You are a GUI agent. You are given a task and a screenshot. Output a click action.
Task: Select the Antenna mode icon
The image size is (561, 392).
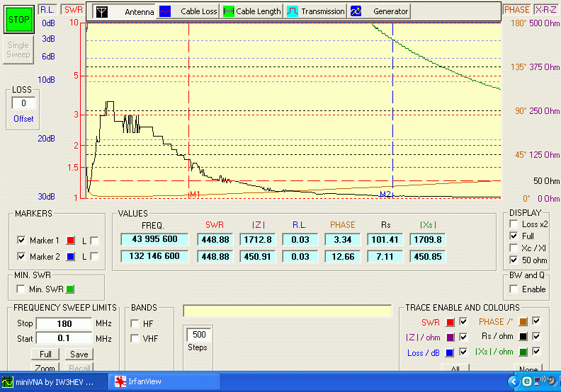(103, 11)
